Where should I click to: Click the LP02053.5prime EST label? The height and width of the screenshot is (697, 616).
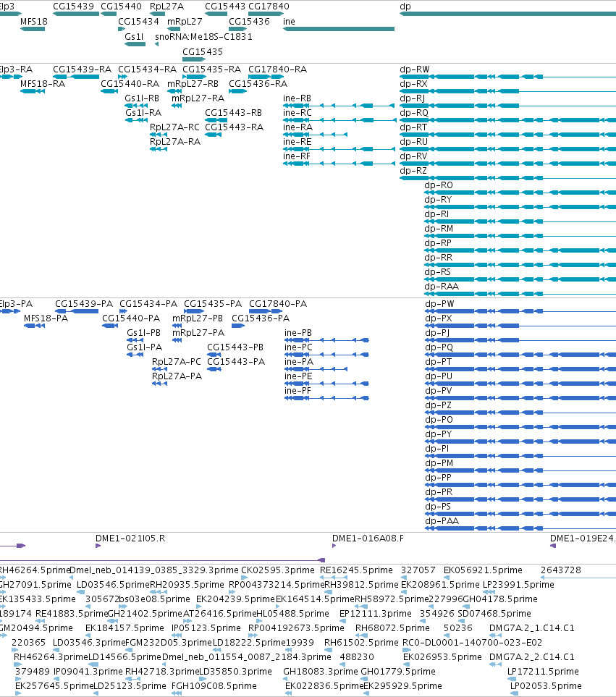pyautogui.click(x=546, y=686)
